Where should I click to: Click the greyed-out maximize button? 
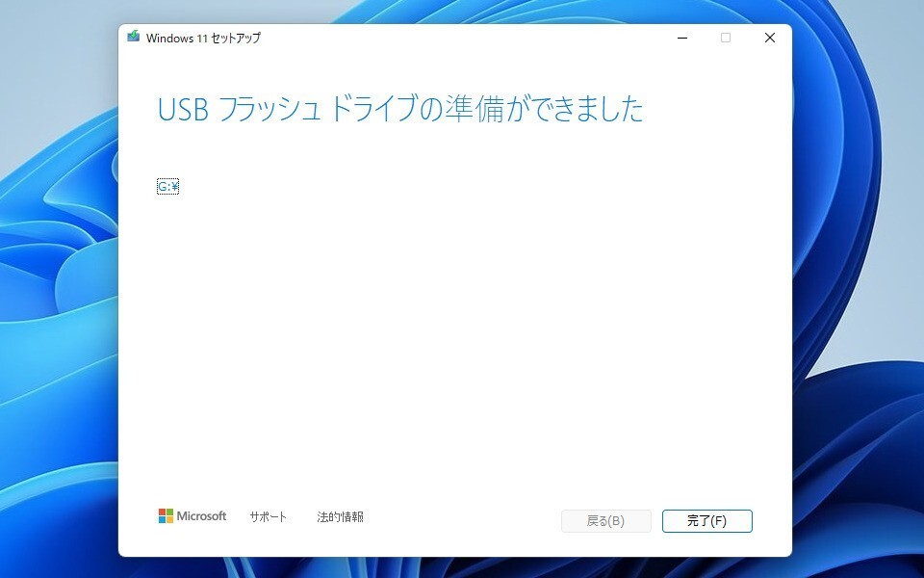click(x=726, y=38)
